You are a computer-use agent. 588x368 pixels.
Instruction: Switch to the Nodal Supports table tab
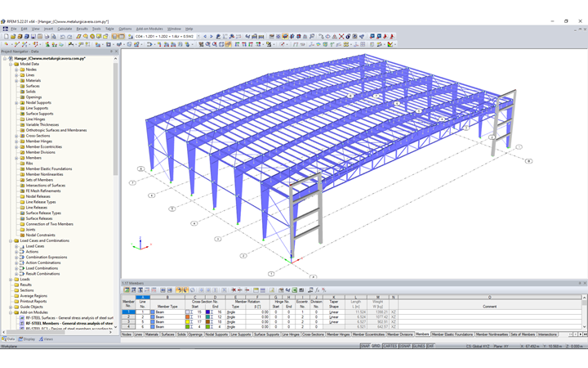216,334
